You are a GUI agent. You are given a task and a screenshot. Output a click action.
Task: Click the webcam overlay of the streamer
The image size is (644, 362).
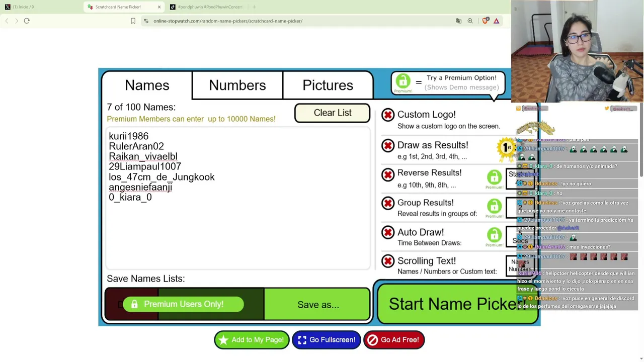click(577, 51)
